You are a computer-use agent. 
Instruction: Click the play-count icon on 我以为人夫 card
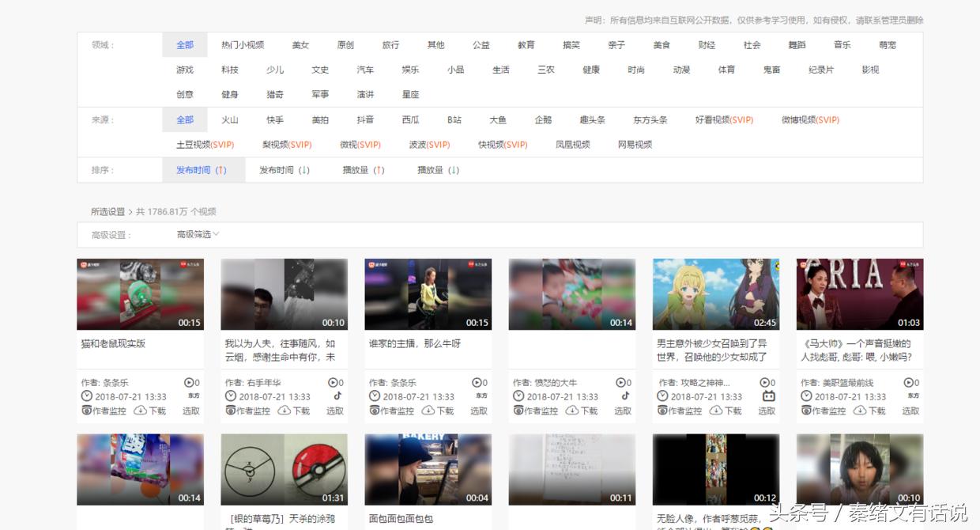pos(332,381)
